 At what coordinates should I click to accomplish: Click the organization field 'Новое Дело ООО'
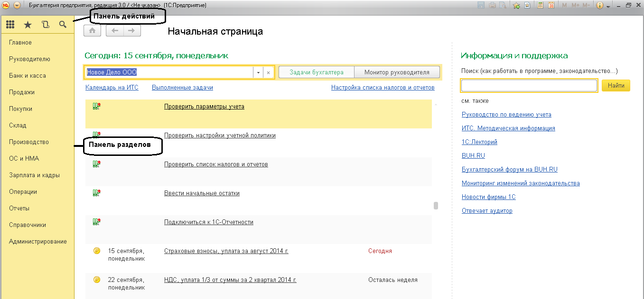(x=170, y=72)
